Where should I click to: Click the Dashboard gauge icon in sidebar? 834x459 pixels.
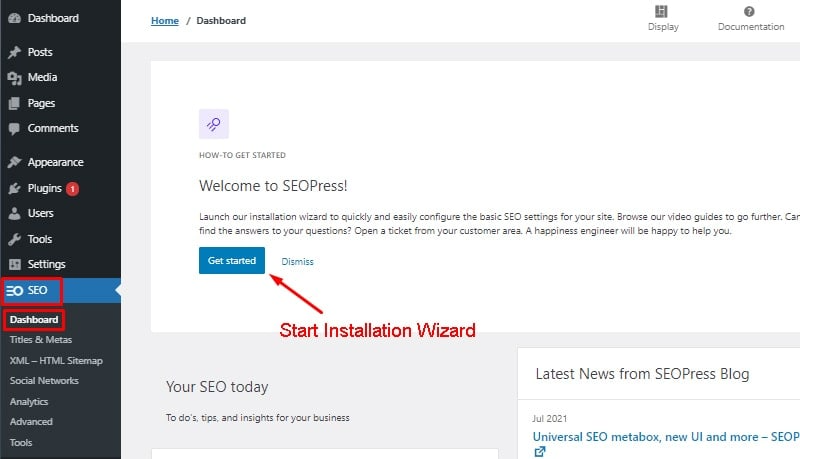click(14, 18)
